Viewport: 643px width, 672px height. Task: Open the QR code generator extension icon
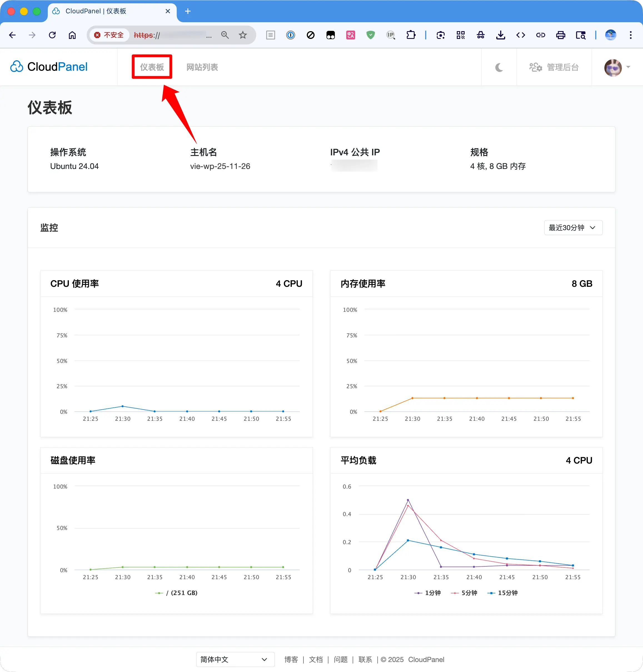[x=461, y=35]
